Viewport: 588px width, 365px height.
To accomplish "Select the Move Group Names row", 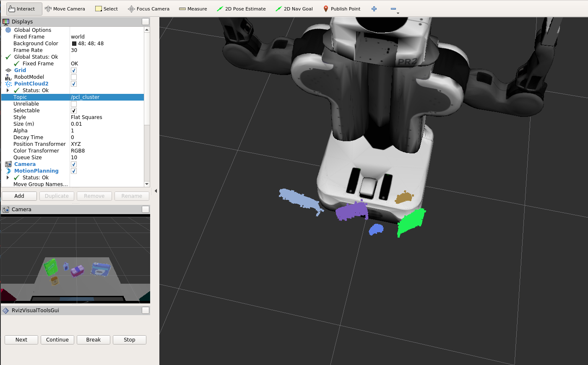I will click(x=73, y=184).
